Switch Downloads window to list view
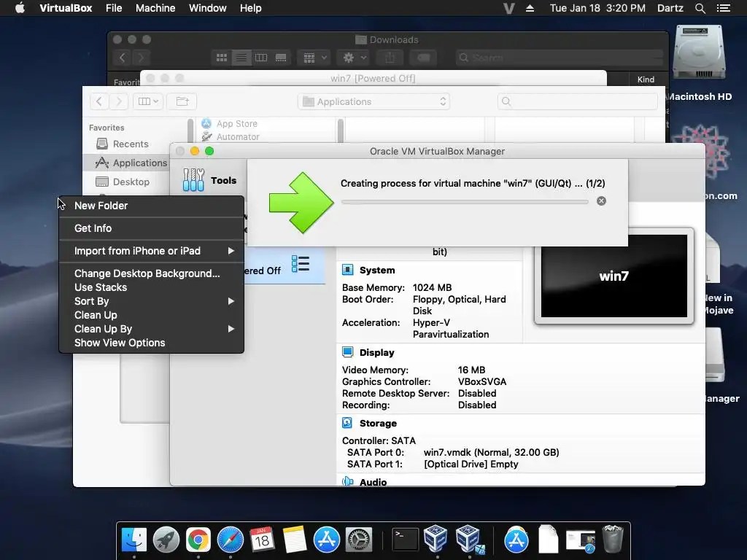747x560 pixels. click(x=241, y=58)
